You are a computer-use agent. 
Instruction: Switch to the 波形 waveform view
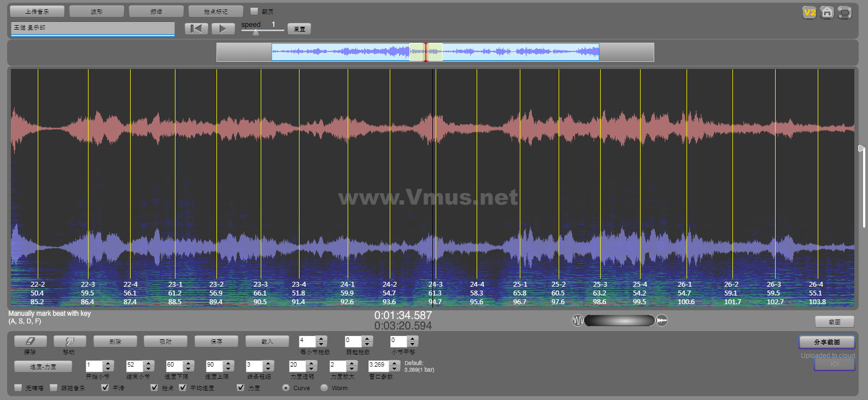click(97, 11)
